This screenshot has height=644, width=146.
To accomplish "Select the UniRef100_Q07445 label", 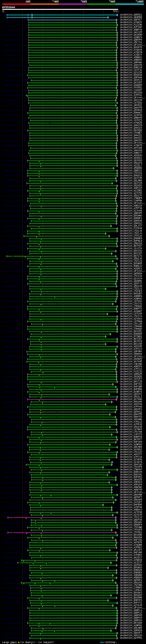I will (131, 361).
